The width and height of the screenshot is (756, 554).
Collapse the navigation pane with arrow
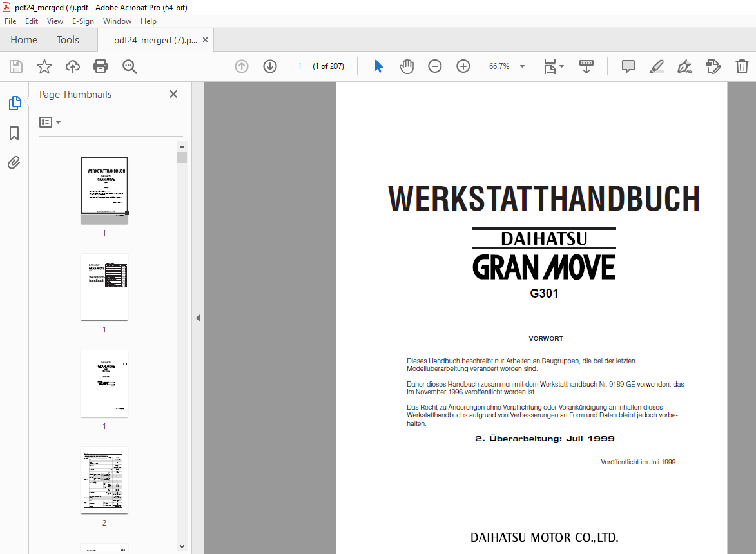(x=198, y=318)
